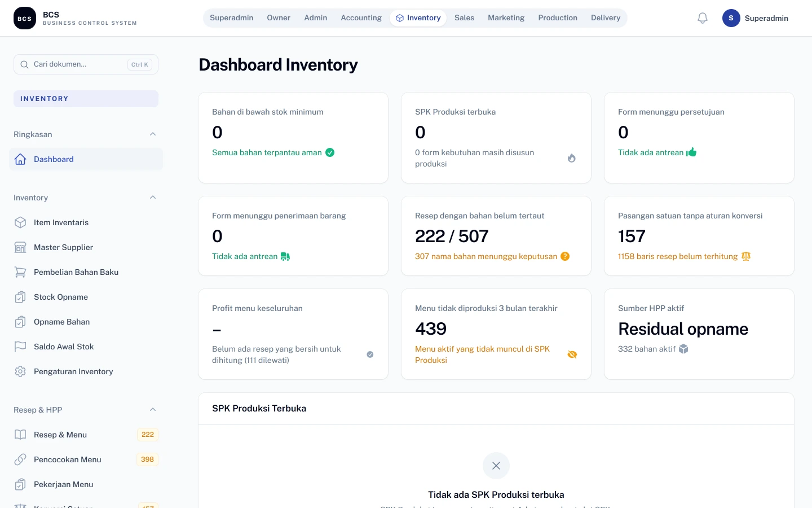812x508 pixels.
Task: Click the notification bell icon
Action: (703, 18)
